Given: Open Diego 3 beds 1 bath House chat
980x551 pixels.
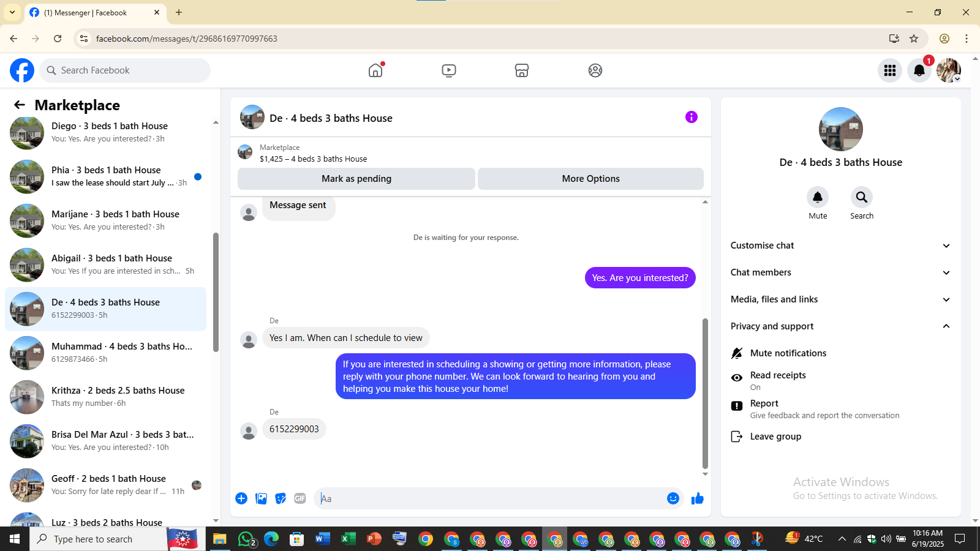Looking at the screenshot, I should point(105,132).
